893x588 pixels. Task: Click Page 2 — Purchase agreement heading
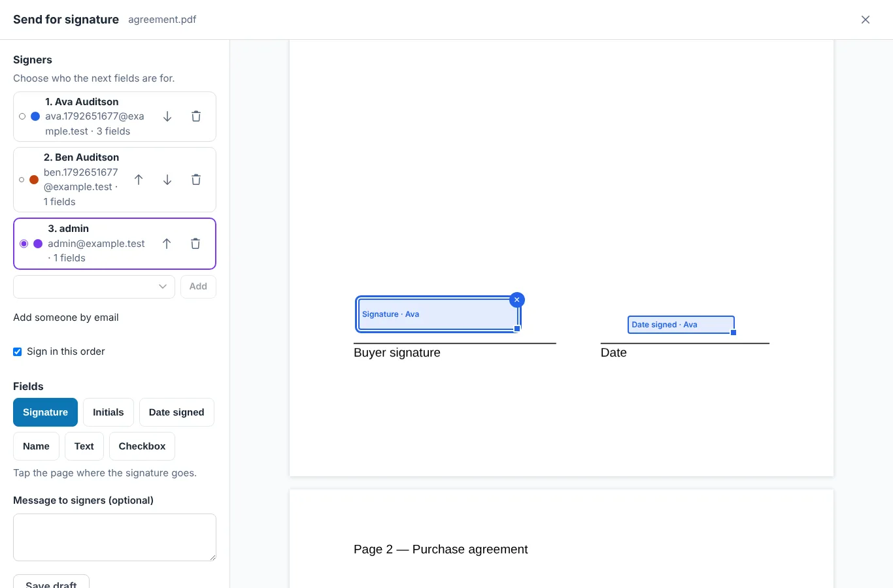[x=441, y=549]
